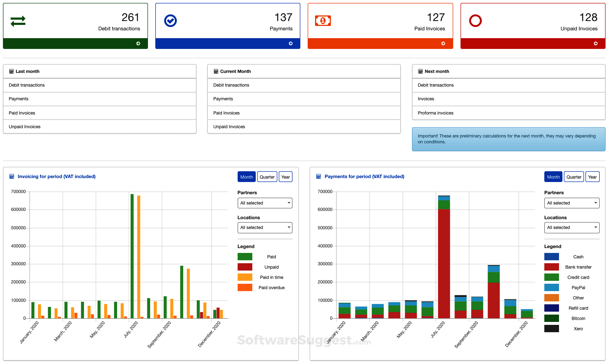Click the calendar icon beside Next month
Viewport: 608px width, 364px height.
point(421,71)
